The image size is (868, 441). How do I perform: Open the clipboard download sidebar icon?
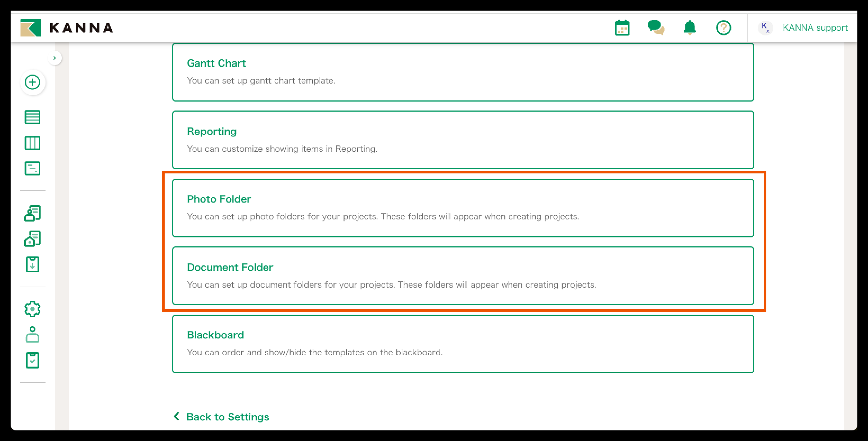tap(33, 265)
